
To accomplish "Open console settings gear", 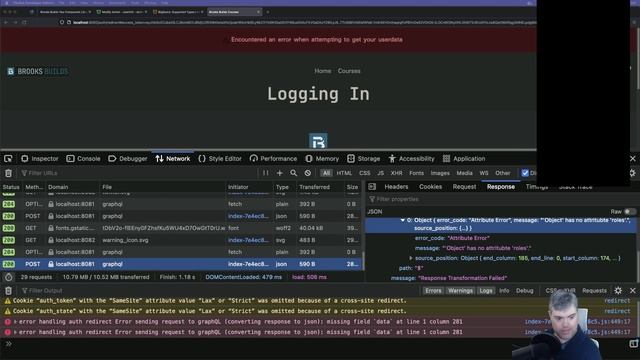I will coord(618,291).
